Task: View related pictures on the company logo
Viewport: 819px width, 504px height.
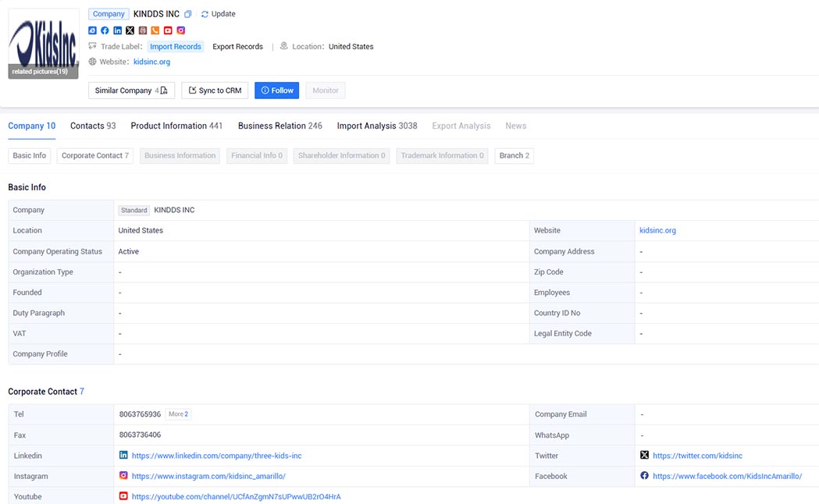Action: (x=41, y=72)
